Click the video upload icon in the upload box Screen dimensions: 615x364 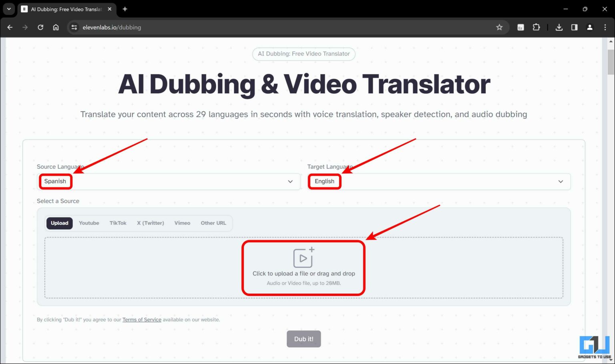point(303,257)
